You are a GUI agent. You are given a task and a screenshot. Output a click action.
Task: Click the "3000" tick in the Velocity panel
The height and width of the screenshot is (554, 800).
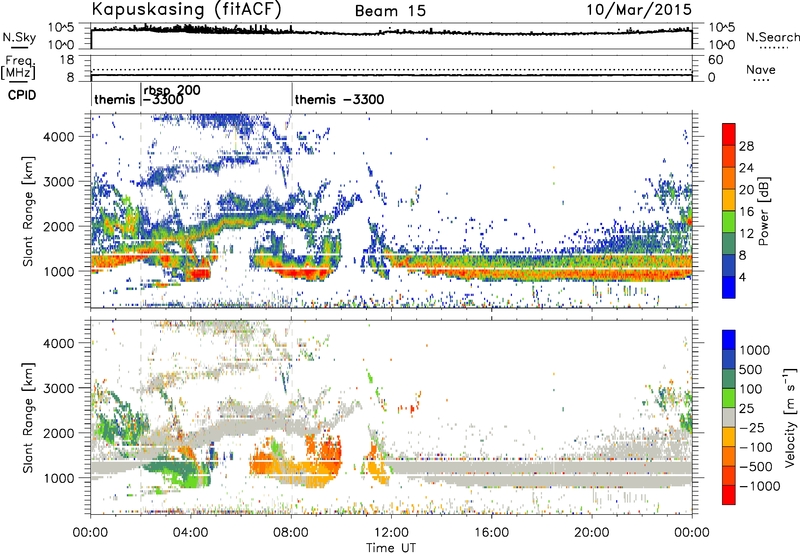pyautogui.click(x=59, y=388)
